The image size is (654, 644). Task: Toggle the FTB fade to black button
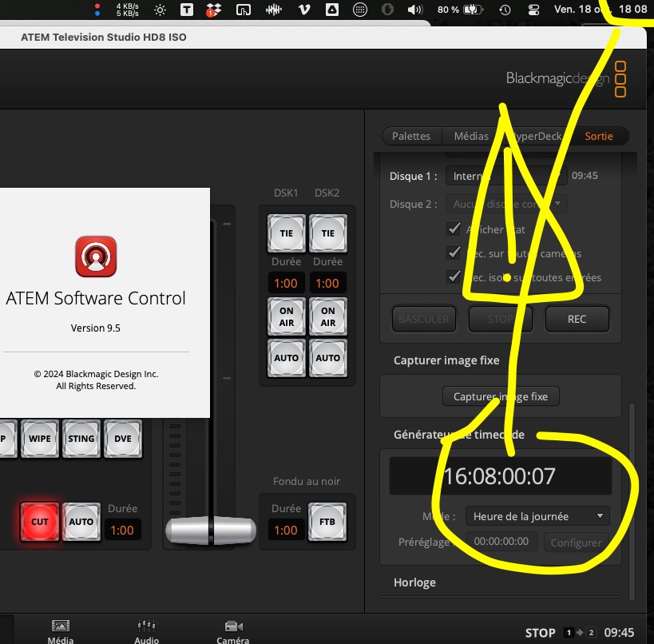327,522
